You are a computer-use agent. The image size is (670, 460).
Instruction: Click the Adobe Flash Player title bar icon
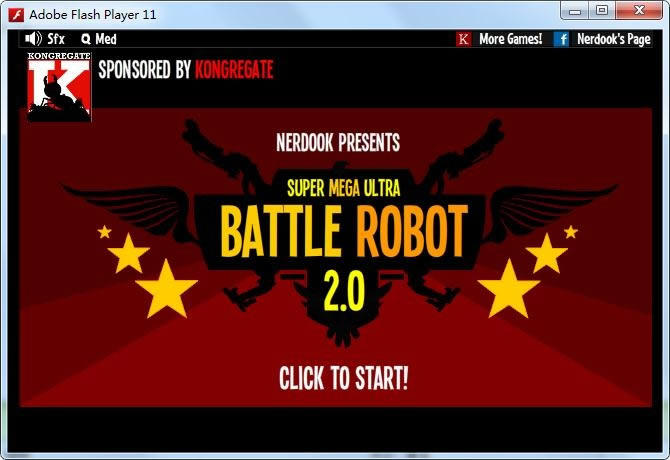point(15,13)
